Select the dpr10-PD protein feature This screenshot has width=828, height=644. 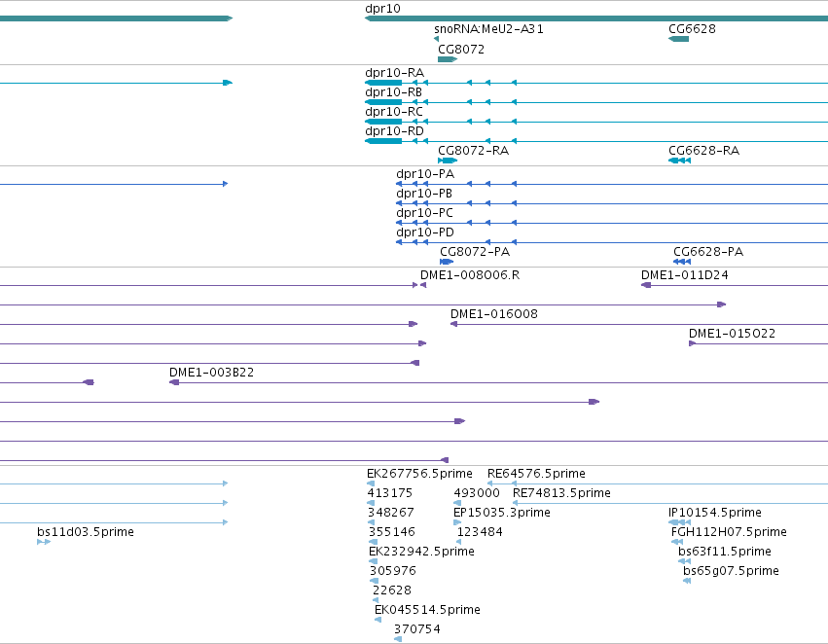[425, 233]
